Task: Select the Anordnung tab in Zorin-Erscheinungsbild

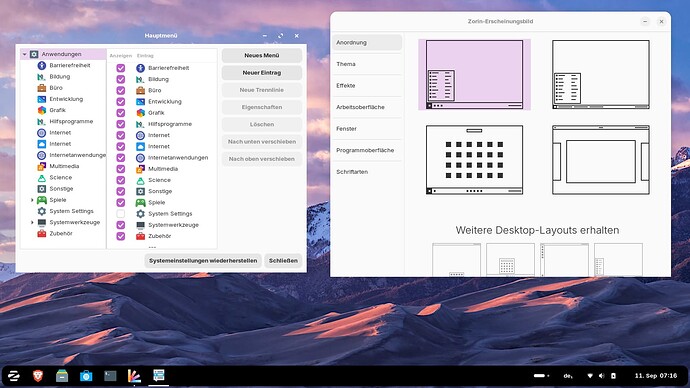Action: pos(367,43)
